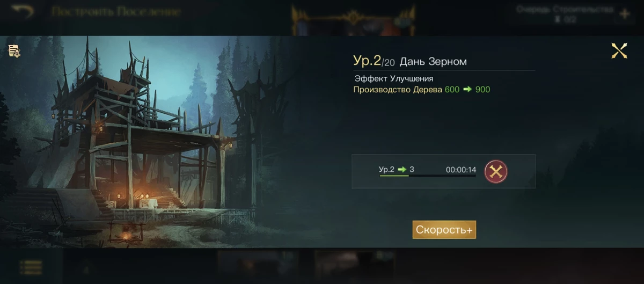Tap the Производство Дерева 600 → 900 line

[x=421, y=90]
